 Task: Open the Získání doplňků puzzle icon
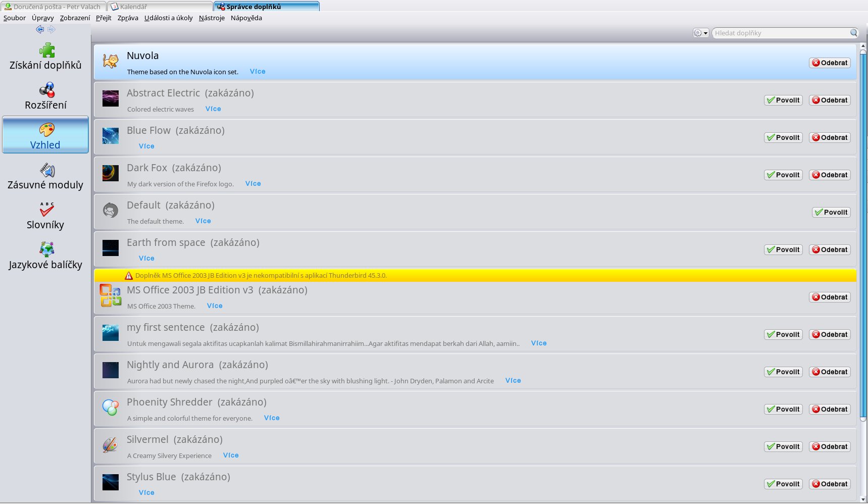(46, 50)
